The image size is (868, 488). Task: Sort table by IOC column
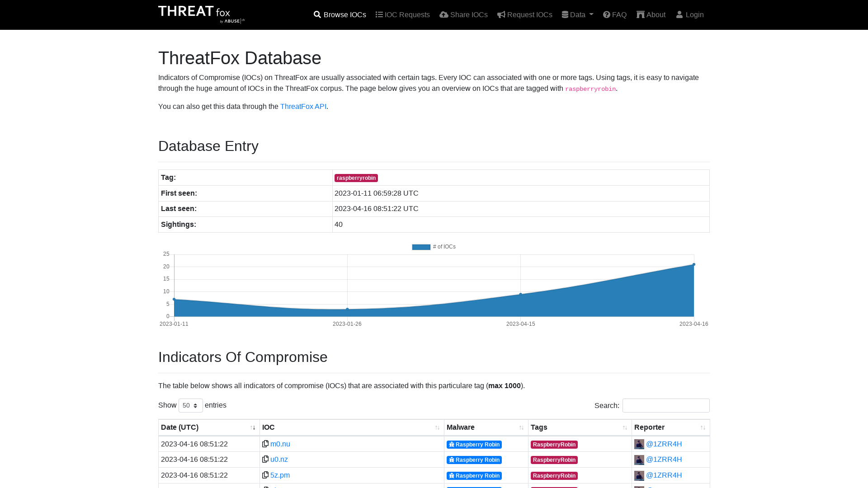point(352,427)
